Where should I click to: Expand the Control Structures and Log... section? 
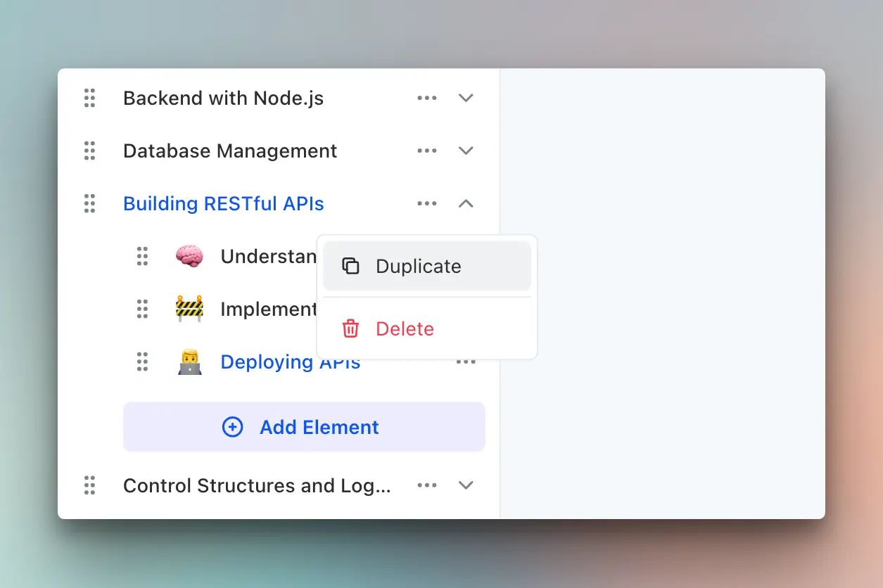[466, 485]
